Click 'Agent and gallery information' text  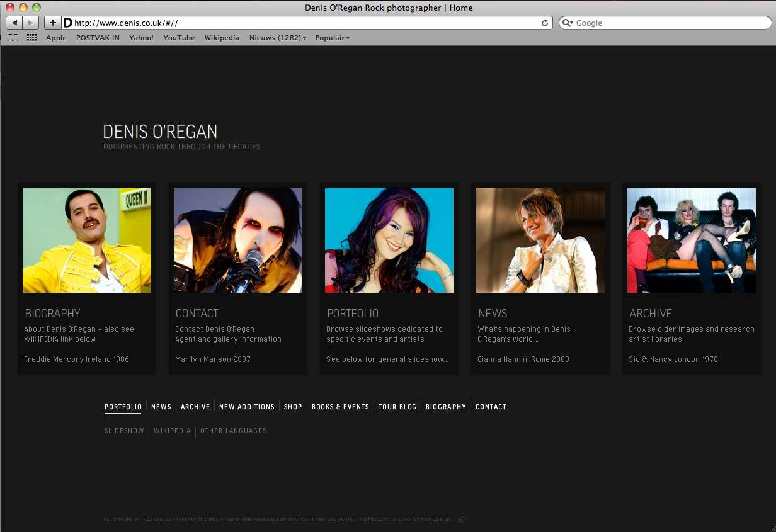(x=228, y=339)
